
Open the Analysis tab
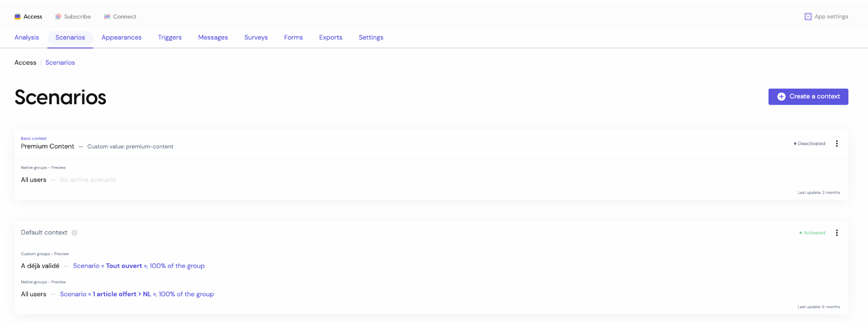27,37
